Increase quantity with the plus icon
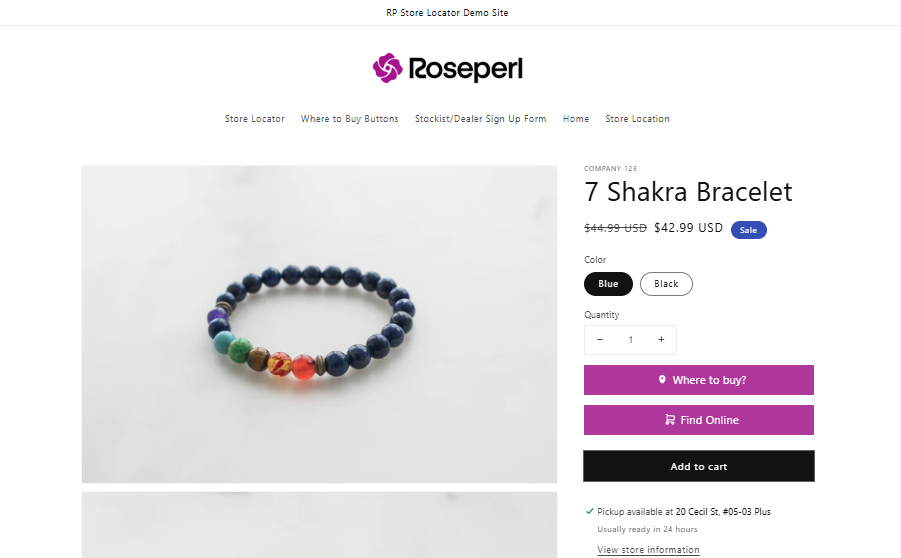The image size is (901, 558). 661,340
